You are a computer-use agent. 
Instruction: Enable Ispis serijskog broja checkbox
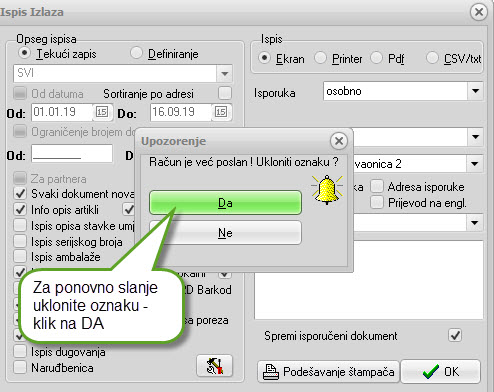click(20, 241)
